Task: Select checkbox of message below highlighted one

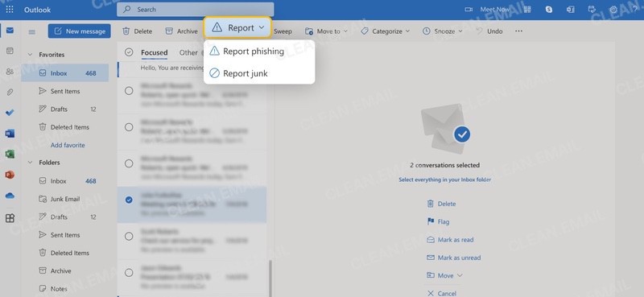Action: click(129, 236)
